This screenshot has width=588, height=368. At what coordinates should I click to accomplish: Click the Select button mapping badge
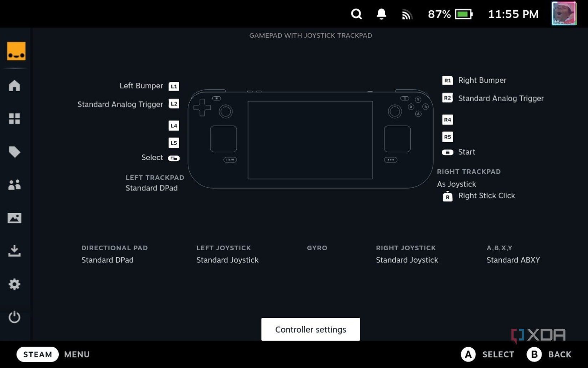[x=174, y=158]
